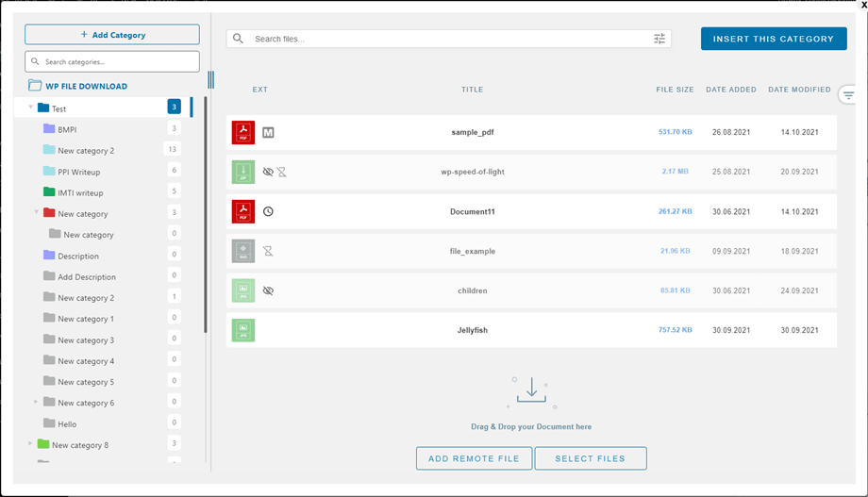This screenshot has height=497, width=868.
Task: Expand the New category 6 folder
Action: [x=36, y=403]
